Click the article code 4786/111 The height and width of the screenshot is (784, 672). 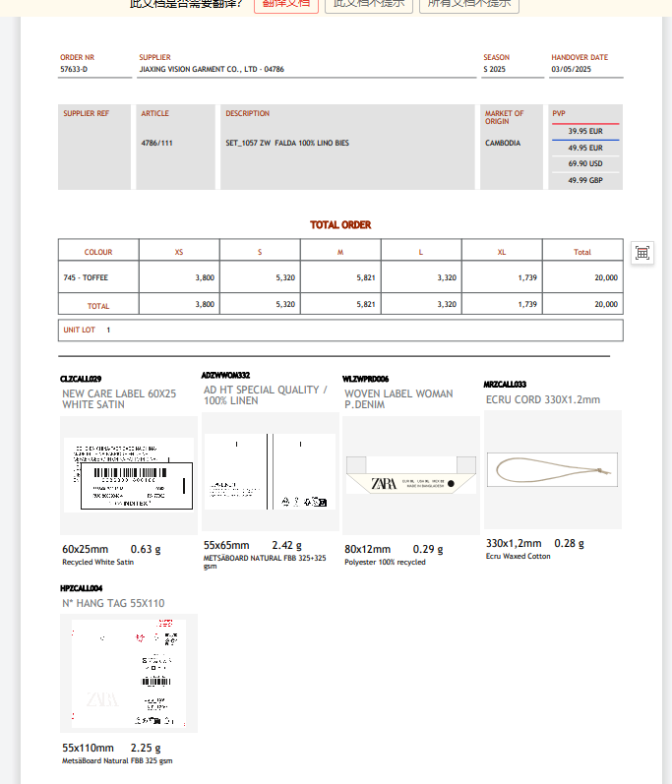coord(156,144)
